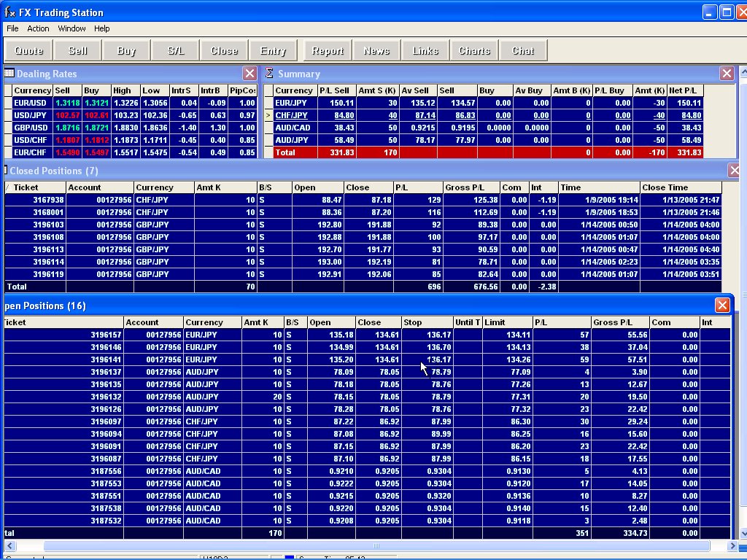
Task: Close the Open Positions panel
Action: tap(722, 306)
